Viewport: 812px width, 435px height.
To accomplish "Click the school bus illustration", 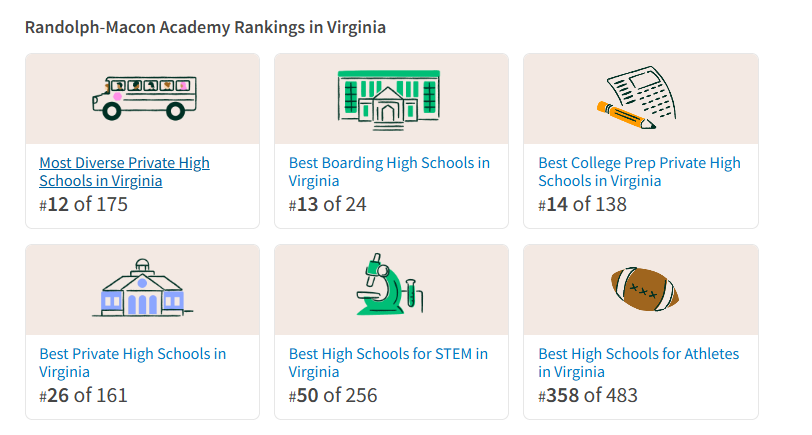I will (143, 98).
